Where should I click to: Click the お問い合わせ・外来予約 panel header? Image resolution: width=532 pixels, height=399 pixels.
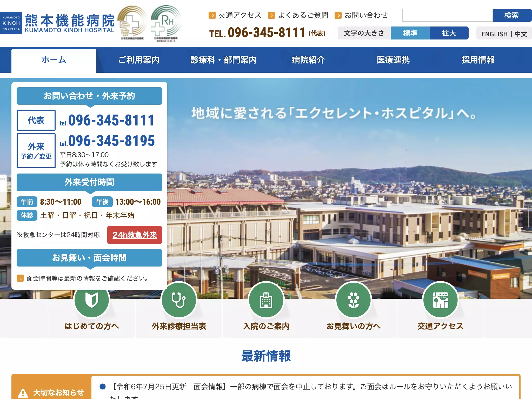[x=89, y=96]
